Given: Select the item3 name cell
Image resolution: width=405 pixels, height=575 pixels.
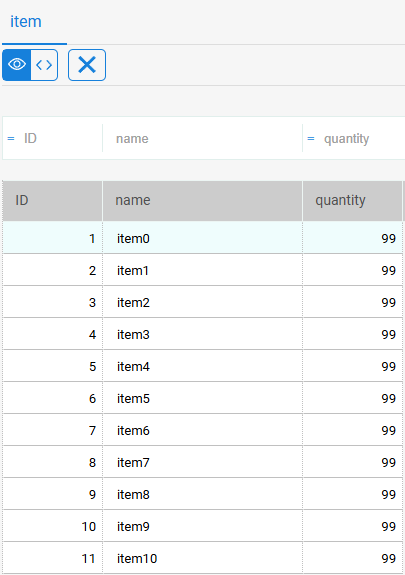Looking at the screenshot, I should point(202,334).
